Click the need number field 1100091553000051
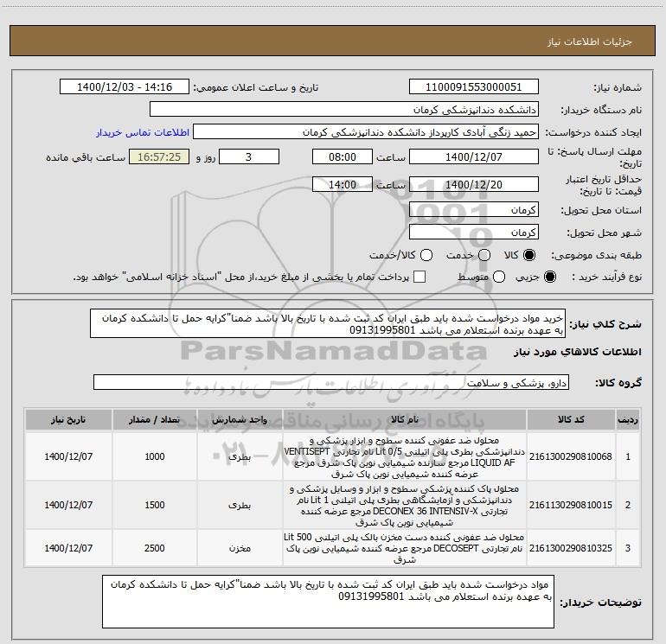This screenshot has width=666, height=644. click(x=474, y=86)
